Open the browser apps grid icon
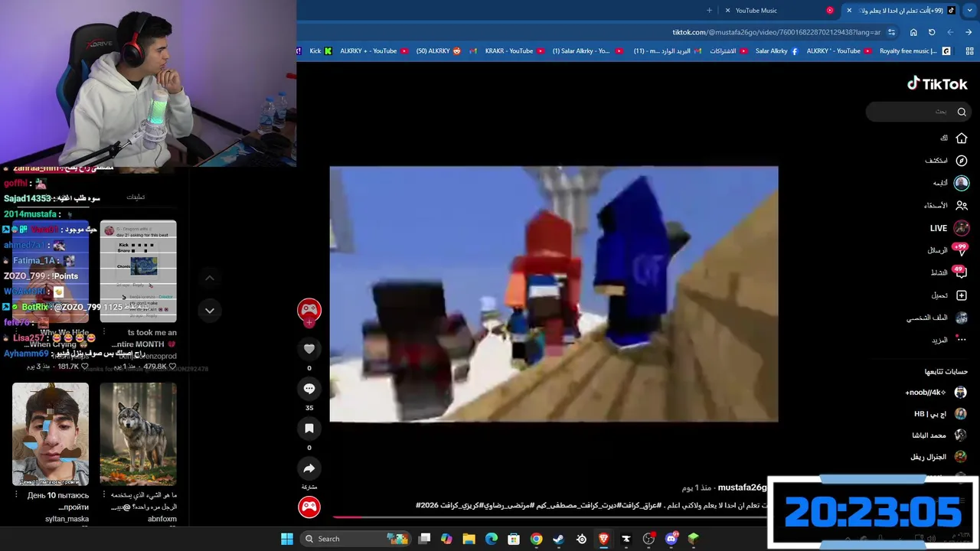 point(970,51)
